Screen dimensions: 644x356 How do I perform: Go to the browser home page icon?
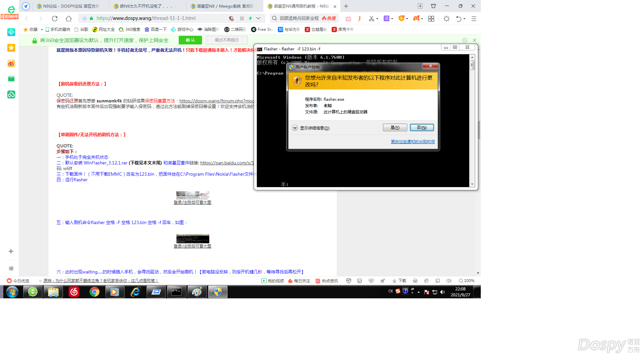click(x=69, y=19)
